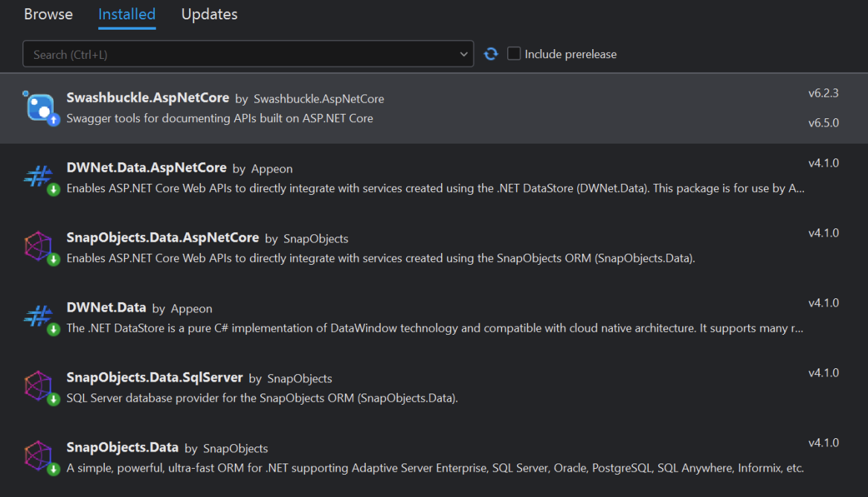Select the SnapObjects.Data package description
This screenshot has width=868, height=497.
434,468
